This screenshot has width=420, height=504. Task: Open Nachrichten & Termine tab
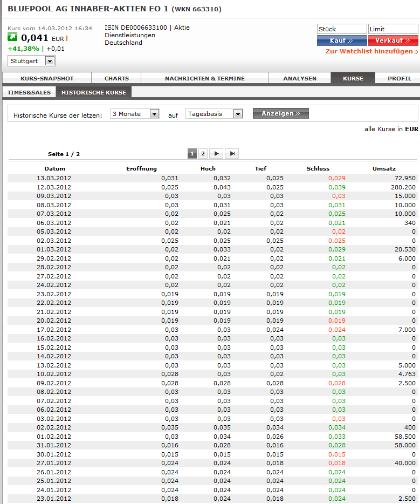(x=205, y=78)
